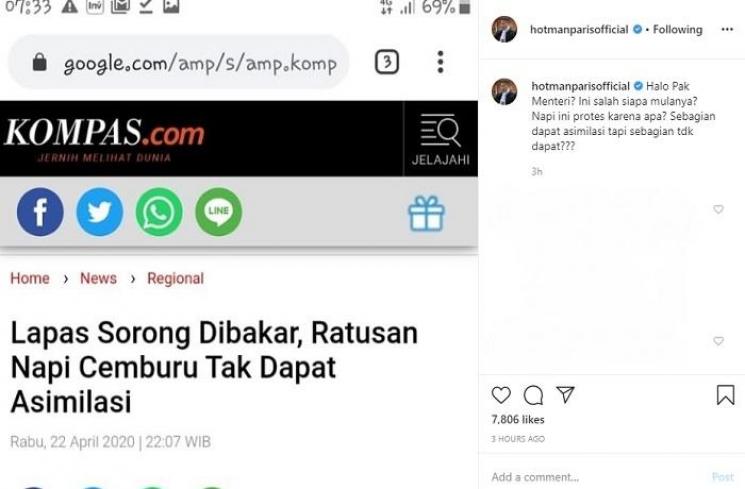Share post with paper plane icon
This screenshot has width=745, height=489.
pyautogui.click(x=565, y=394)
